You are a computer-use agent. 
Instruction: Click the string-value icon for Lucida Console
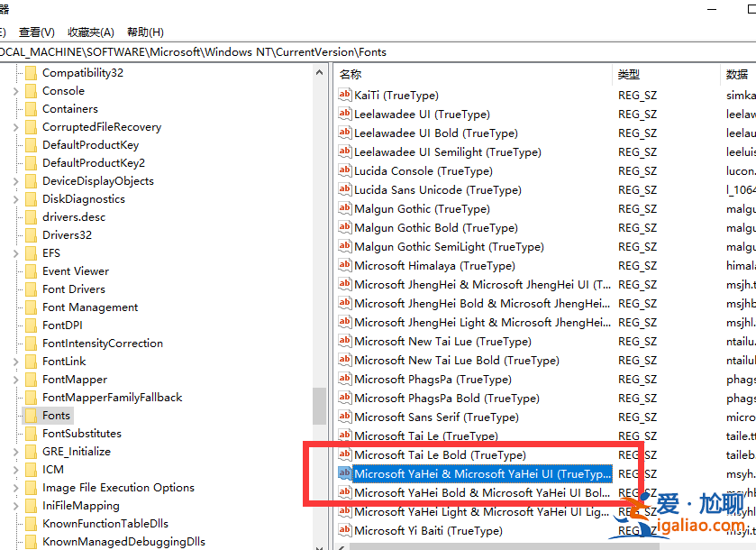pos(344,170)
